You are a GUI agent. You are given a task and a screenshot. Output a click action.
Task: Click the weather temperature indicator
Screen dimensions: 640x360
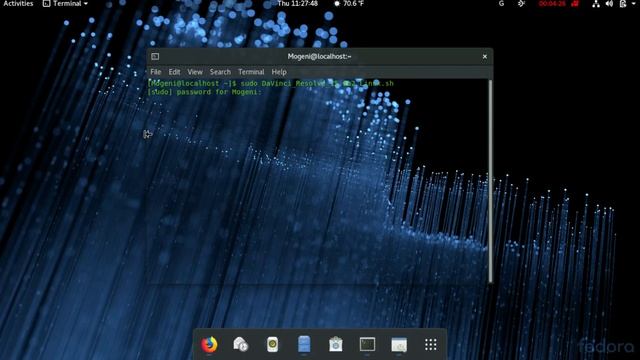[349, 4]
